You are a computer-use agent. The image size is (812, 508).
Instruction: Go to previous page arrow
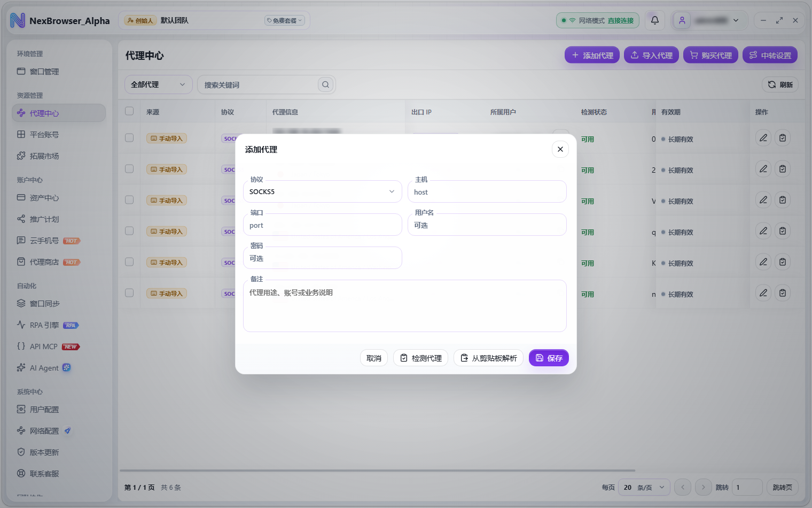pyautogui.click(x=683, y=487)
